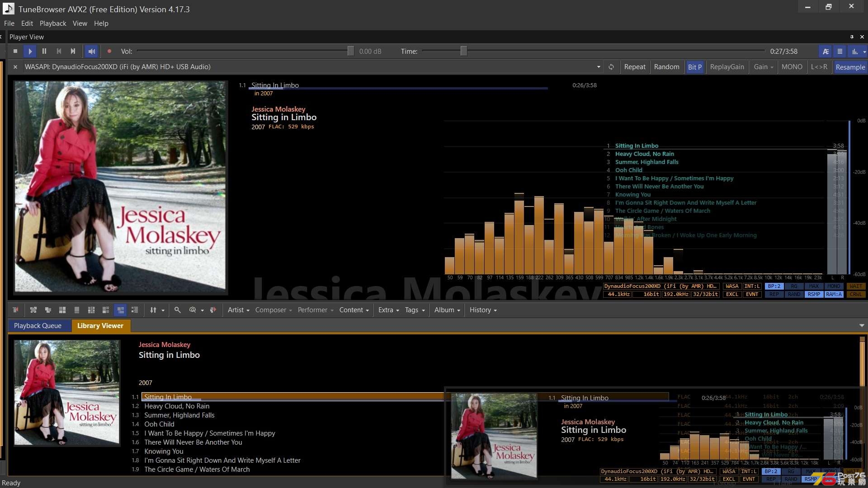Switch to the Playback Queue tab
The image size is (868, 488).
[38, 326]
